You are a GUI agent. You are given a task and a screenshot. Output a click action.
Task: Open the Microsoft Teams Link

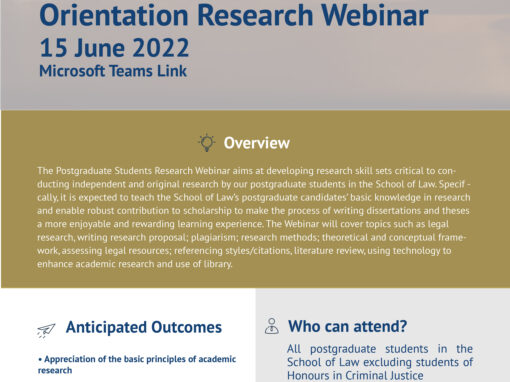point(113,71)
